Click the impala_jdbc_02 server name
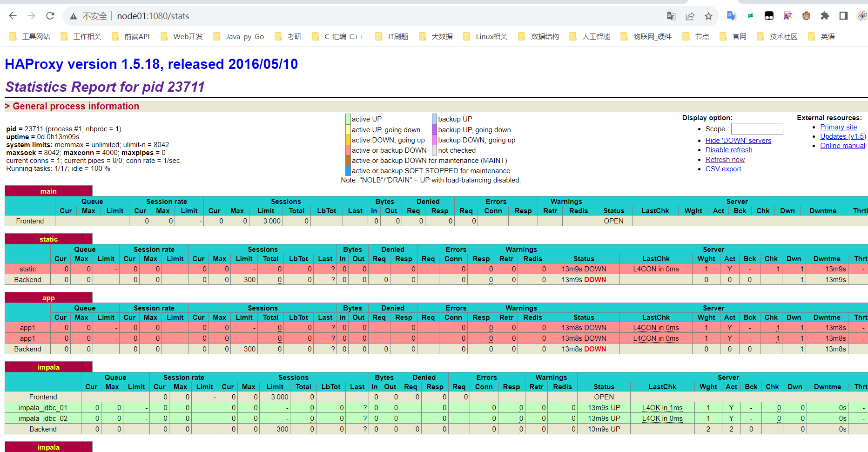 tap(43, 418)
